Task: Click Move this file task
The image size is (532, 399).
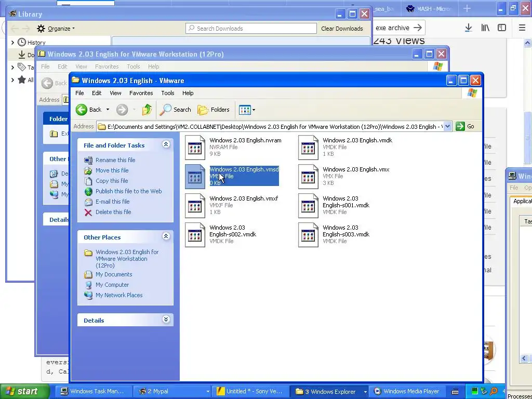Action: pos(112,170)
